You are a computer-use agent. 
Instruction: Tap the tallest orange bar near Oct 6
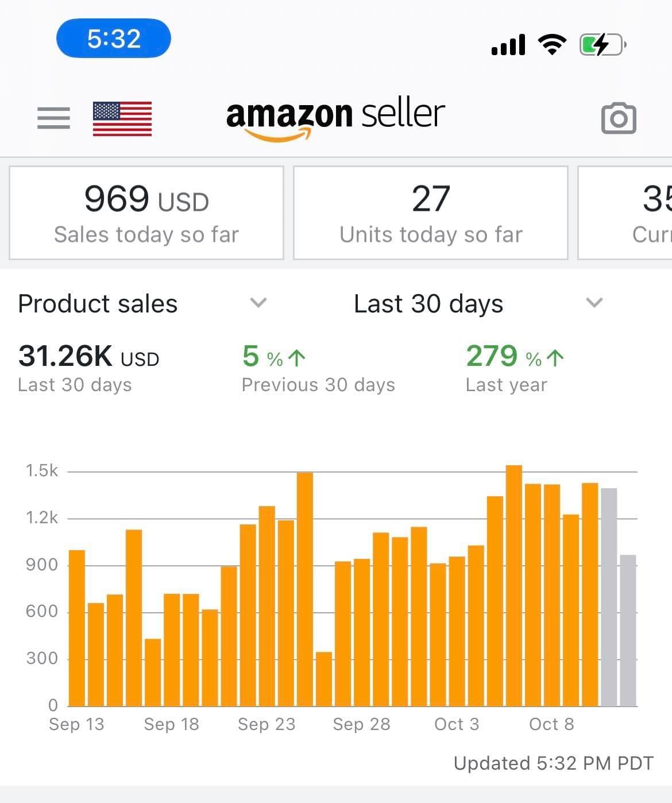click(x=514, y=586)
